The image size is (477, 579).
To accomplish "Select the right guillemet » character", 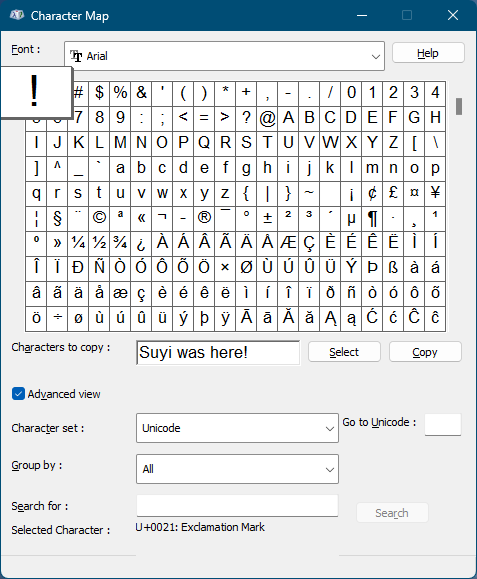I will click(x=57, y=243).
